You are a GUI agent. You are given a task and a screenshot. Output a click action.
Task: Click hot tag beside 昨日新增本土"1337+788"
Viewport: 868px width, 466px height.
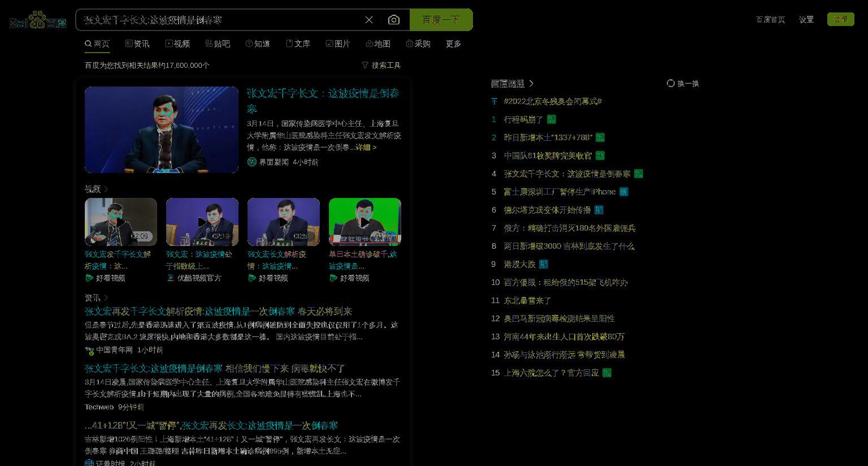(x=600, y=137)
